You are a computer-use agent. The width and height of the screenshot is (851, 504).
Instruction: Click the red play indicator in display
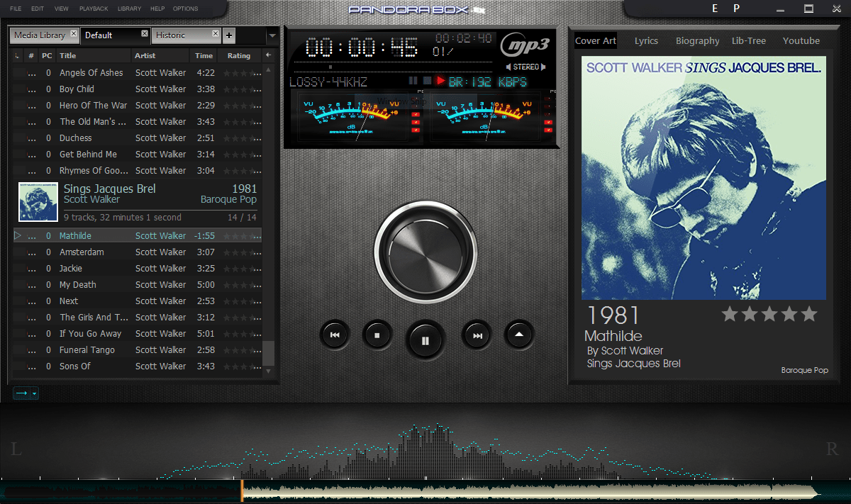click(440, 81)
